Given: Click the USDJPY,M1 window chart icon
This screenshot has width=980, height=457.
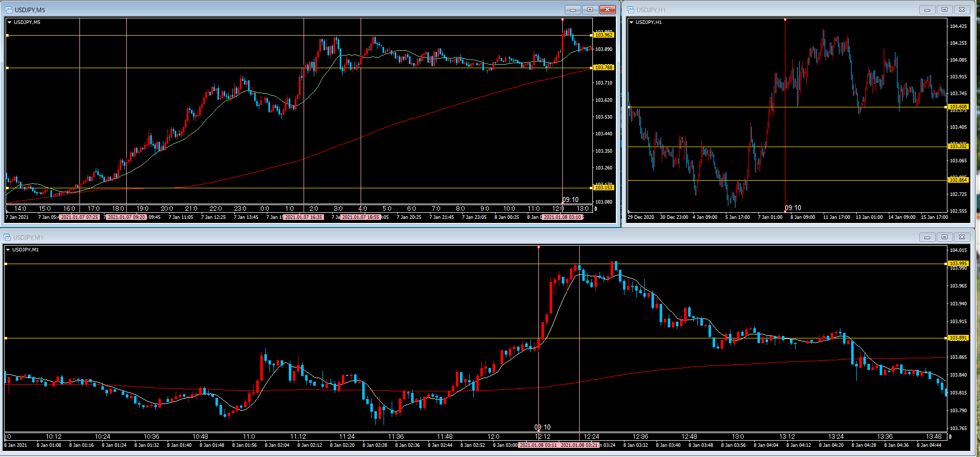Looking at the screenshot, I should click(x=7, y=237).
